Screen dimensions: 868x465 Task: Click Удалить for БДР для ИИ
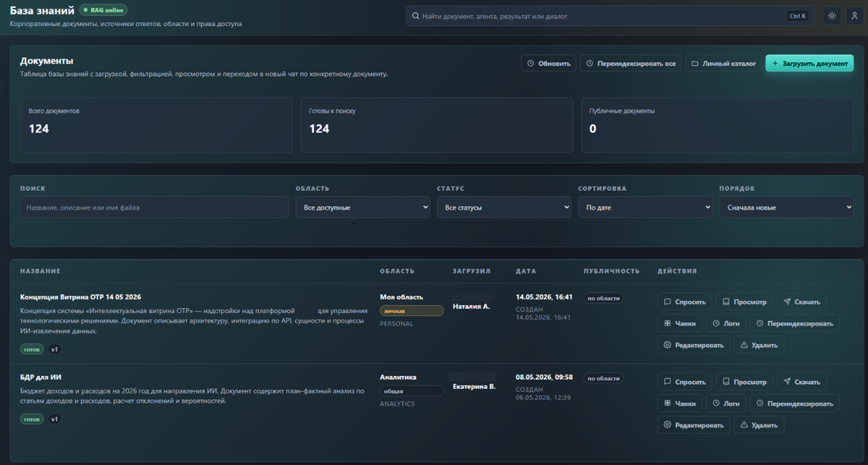click(x=759, y=425)
